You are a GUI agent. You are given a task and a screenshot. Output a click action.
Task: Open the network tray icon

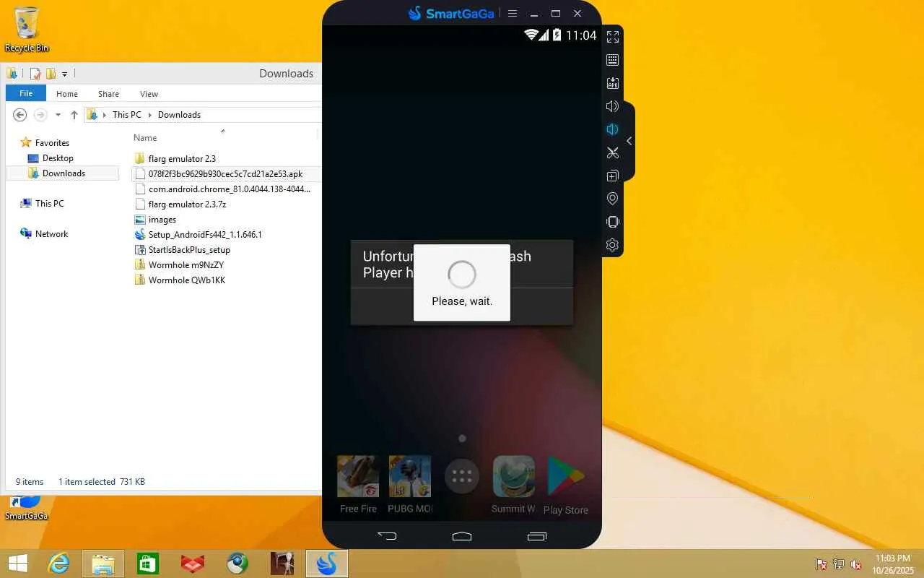839,564
